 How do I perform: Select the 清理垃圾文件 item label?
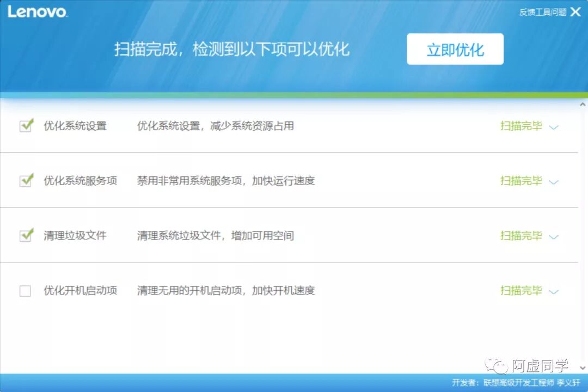75,236
